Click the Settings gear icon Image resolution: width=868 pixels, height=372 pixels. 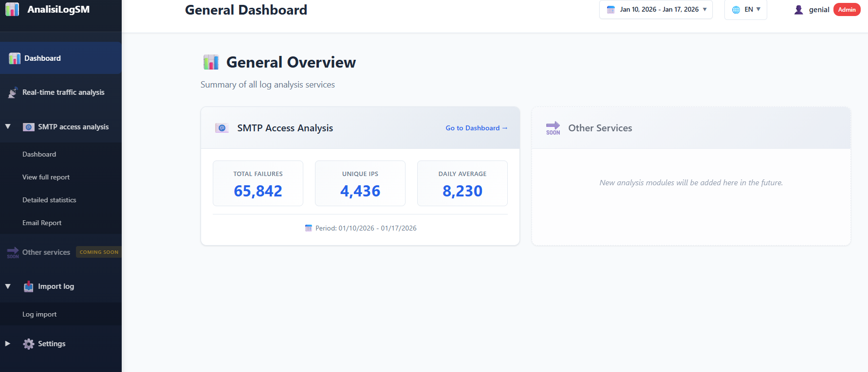(x=29, y=344)
